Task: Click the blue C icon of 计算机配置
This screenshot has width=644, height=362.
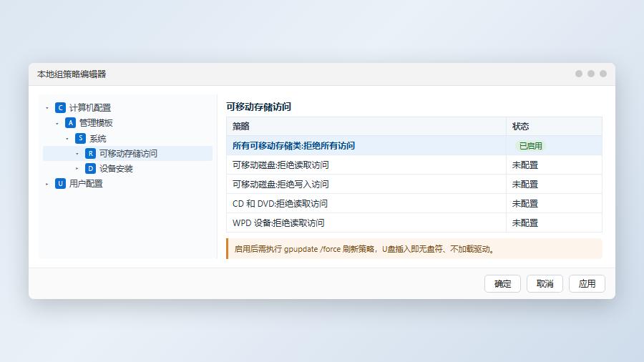Action: pos(60,107)
